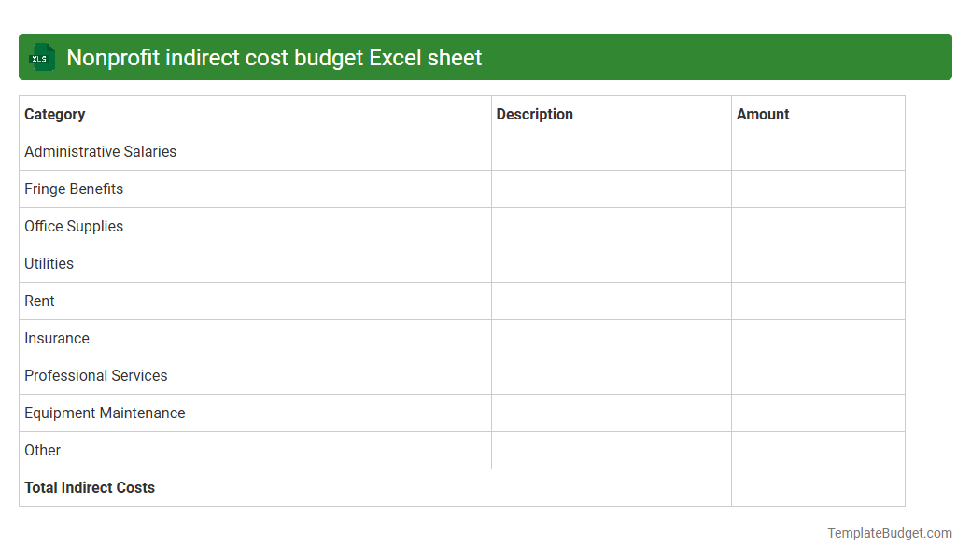Select the Description cell for Administrative Salaries

click(611, 151)
